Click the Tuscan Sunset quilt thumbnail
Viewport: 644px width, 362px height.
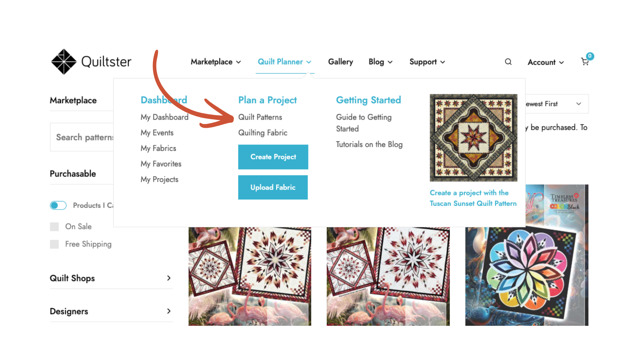tap(473, 138)
